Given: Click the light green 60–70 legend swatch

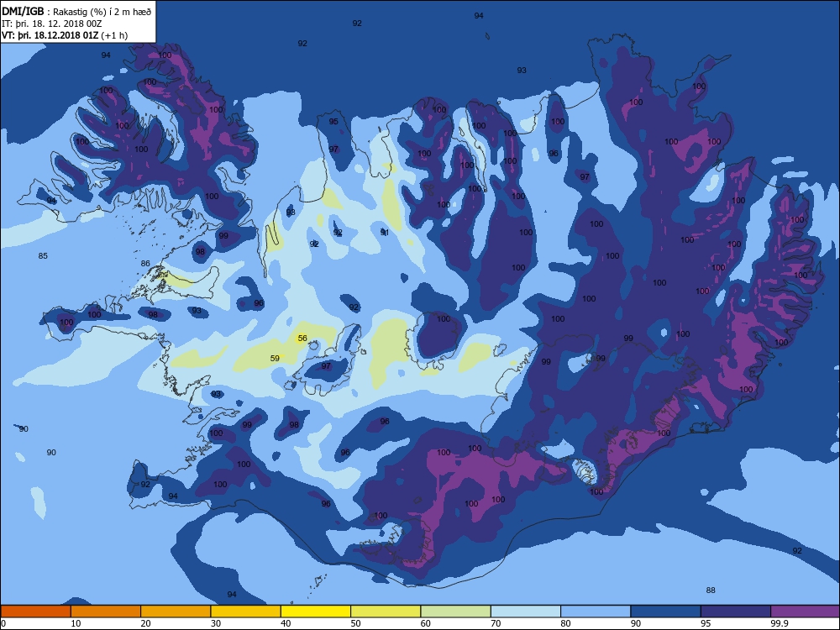Looking at the screenshot, I should pos(456,612).
